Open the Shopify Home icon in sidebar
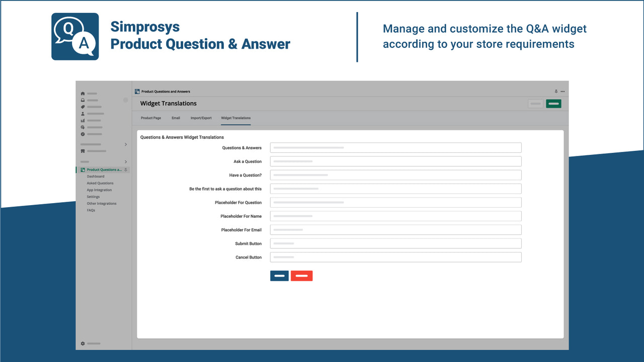Image resolution: width=644 pixels, height=362 pixels. click(x=83, y=93)
